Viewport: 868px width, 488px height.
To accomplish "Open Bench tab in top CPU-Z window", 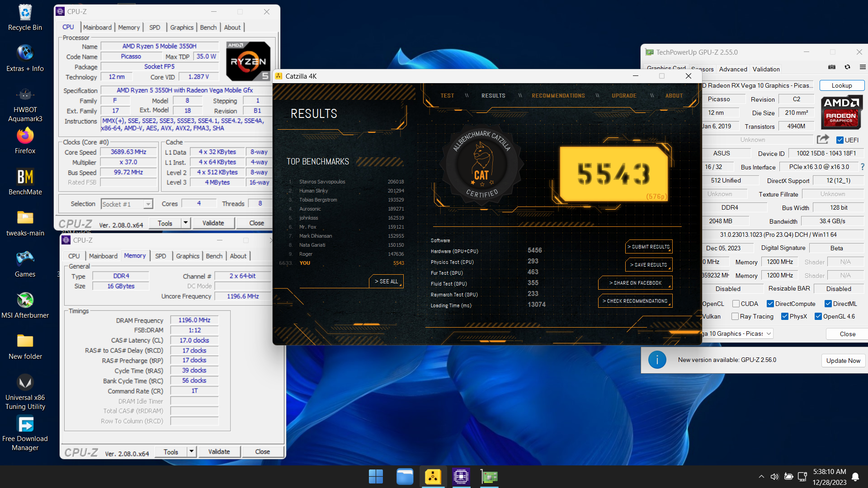I will click(x=208, y=28).
